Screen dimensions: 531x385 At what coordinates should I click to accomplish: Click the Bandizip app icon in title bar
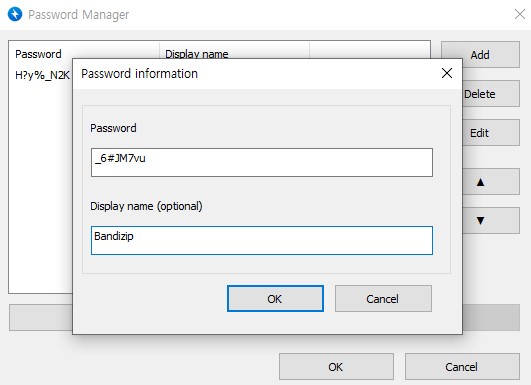pos(15,14)
